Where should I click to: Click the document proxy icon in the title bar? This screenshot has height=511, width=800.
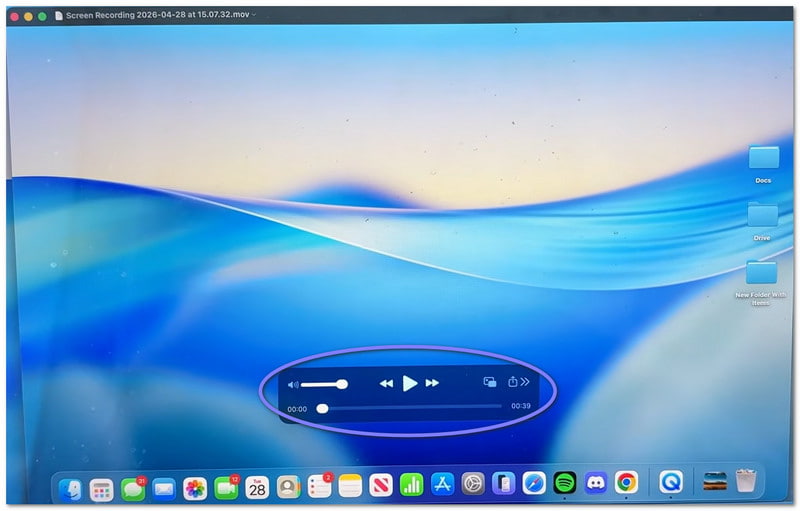click(x=59, y=15)
